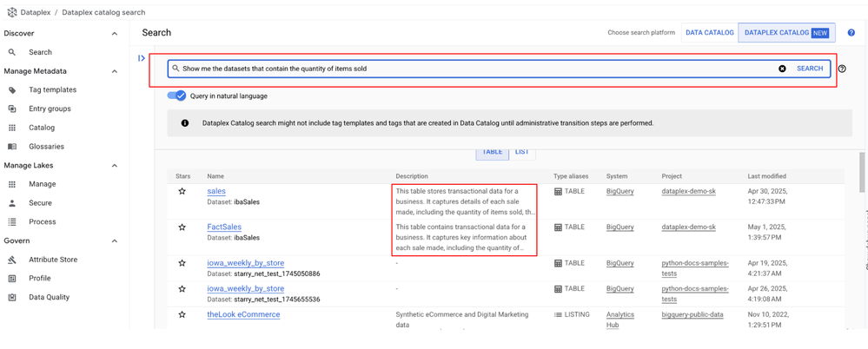The image size is (868, 349).
Task: Click the Dataplex logo icon
Action: tap(11, 11)
